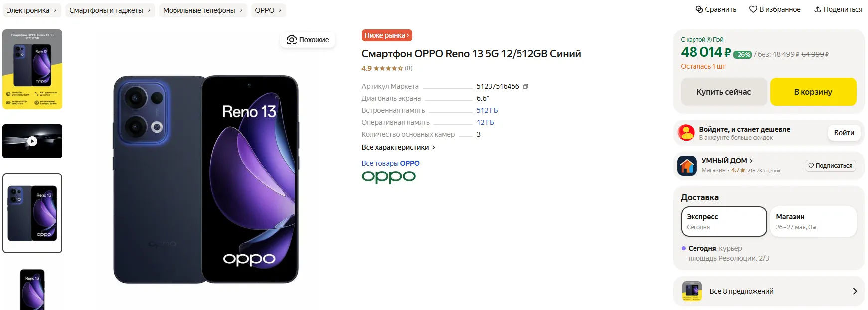Click the Купить сейчас button

coord(724,92)
